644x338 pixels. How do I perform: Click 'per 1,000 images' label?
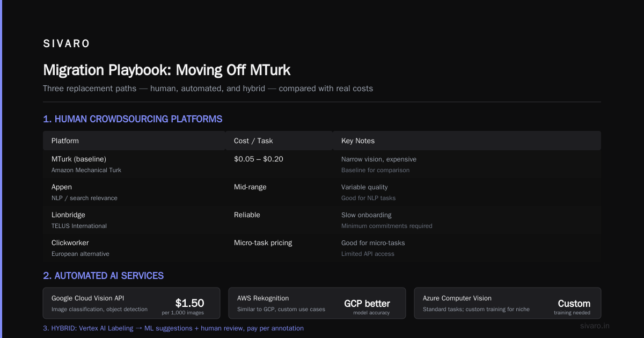pos(182,313)
